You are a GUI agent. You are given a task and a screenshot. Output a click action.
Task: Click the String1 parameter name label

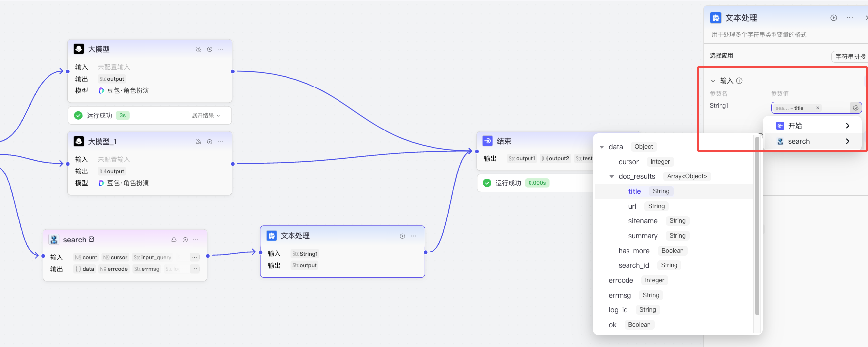719,106
